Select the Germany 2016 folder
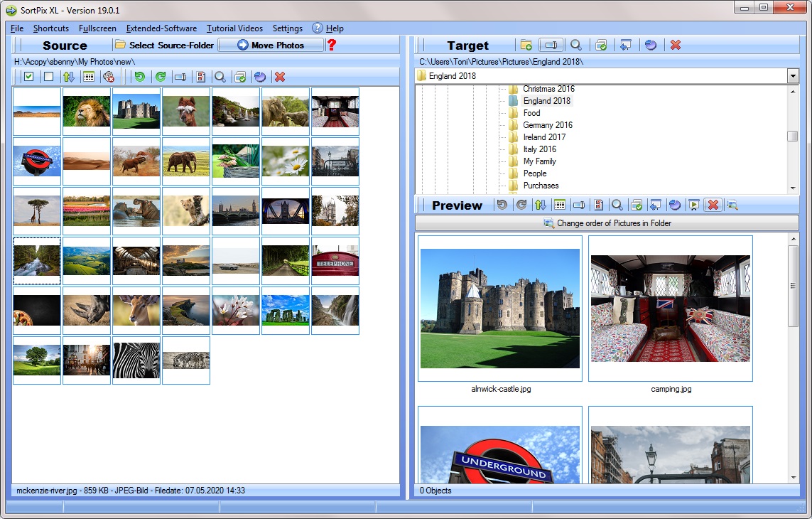 tap(548, 125)
